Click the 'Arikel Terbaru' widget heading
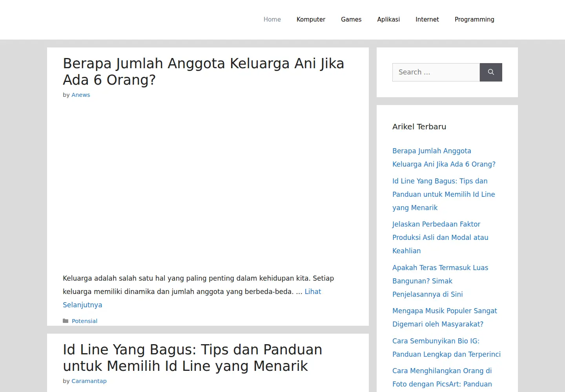The image size is (565, 392). point(419,127)
